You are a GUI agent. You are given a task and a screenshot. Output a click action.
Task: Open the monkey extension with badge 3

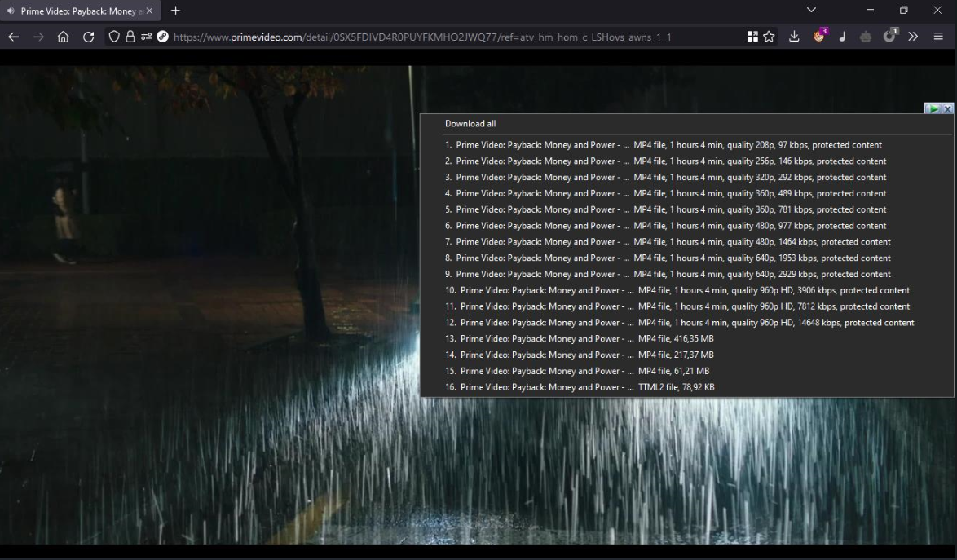click(819, 36)
